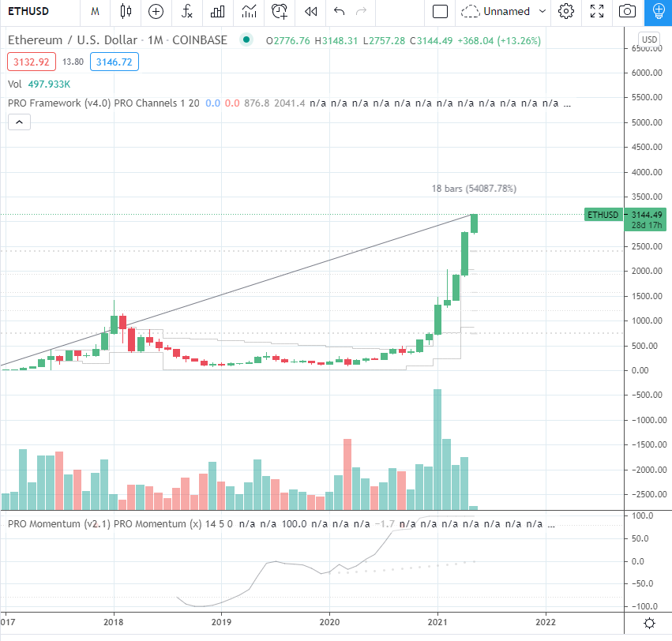Click the Compare or Add Symbol icon
The height and width of the screenshot is (641, 672).
156,11
